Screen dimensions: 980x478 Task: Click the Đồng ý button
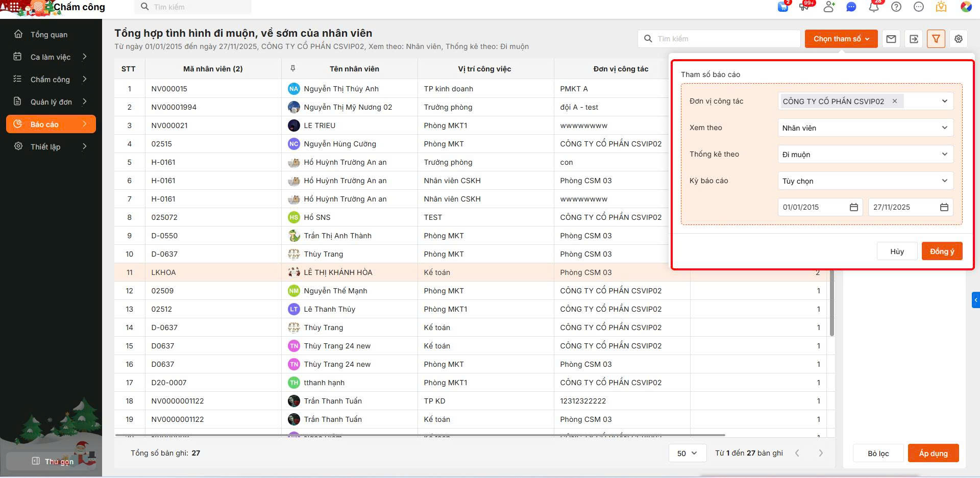[942, 251]
